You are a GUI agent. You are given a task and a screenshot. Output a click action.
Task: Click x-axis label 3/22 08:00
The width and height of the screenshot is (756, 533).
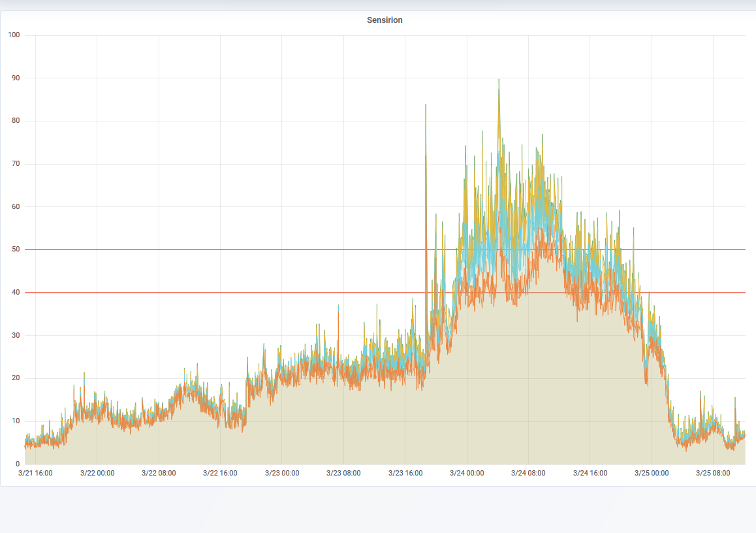point(159,473)
